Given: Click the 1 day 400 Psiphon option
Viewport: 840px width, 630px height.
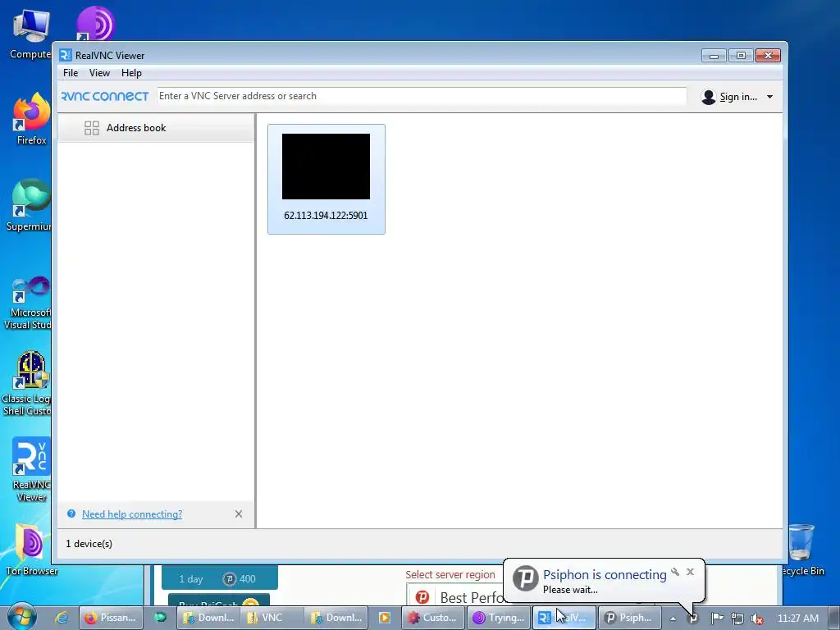Looking at the screenshot, I should (220, 578).
